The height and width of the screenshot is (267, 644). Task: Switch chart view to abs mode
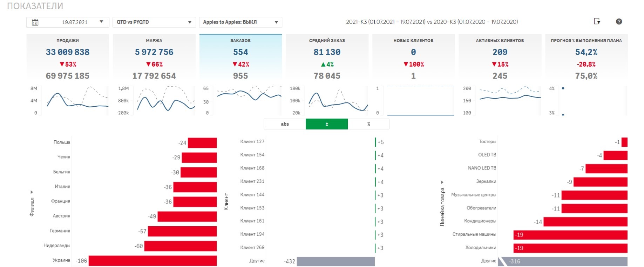point(285,124)
